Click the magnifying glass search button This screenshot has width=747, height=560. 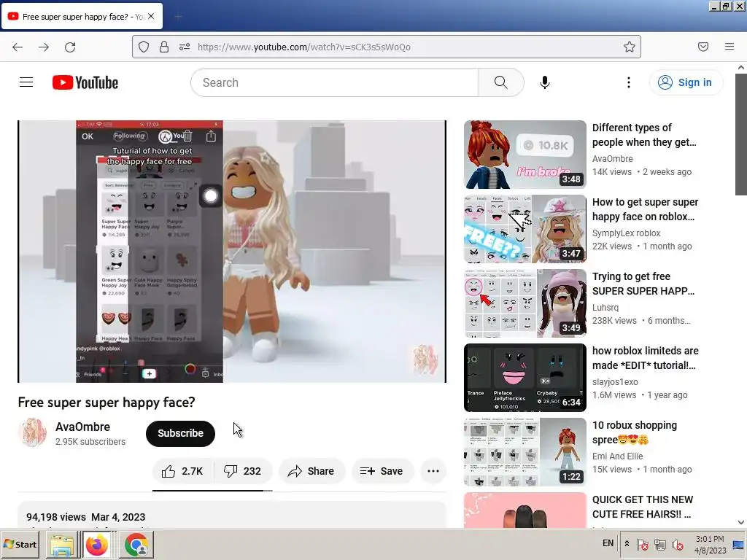pos(500,82)
